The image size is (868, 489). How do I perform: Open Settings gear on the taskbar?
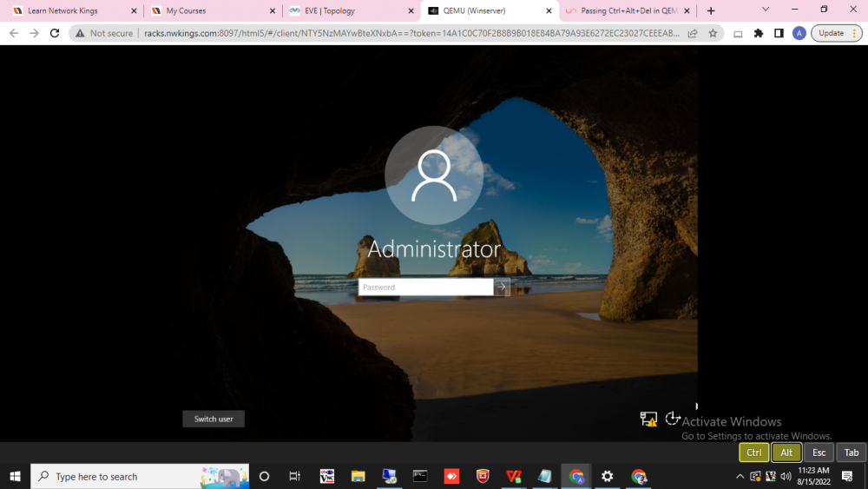[608, 476]
